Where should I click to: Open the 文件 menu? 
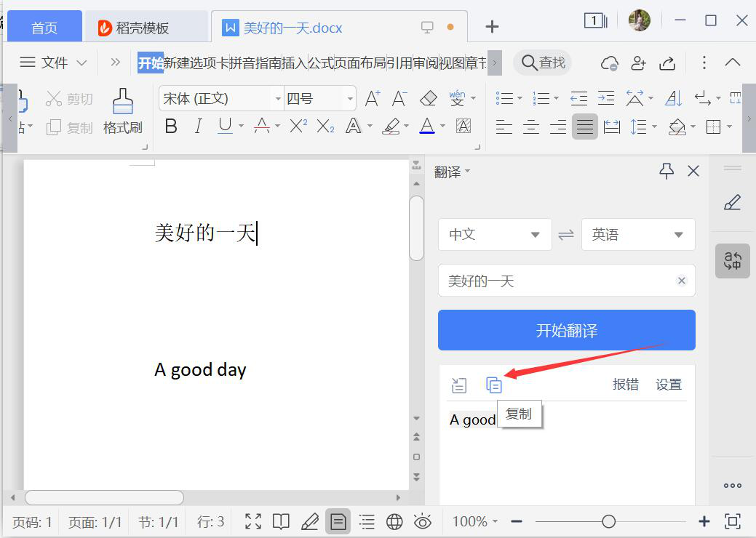tap(53, 63)
